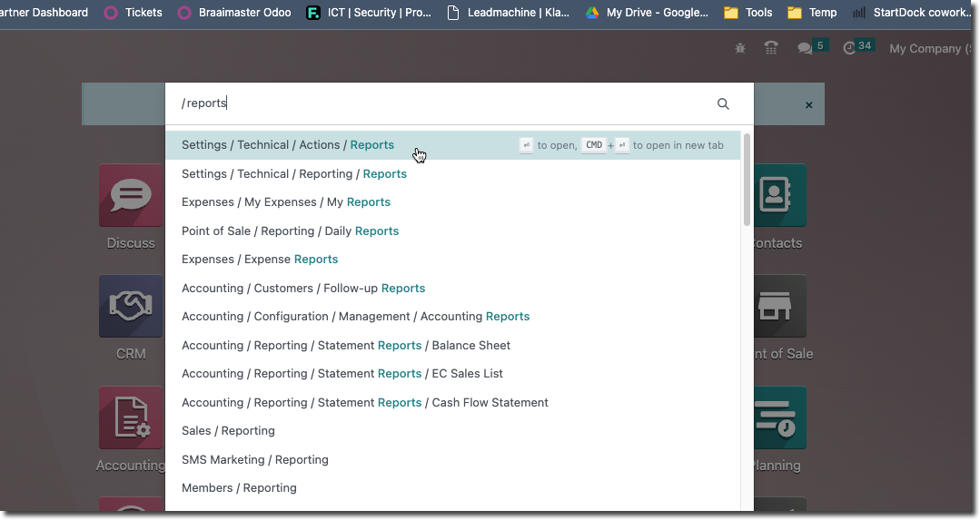Open the Temp bookmark folder
Screen dimensions: 980x520
click(812, 13)
